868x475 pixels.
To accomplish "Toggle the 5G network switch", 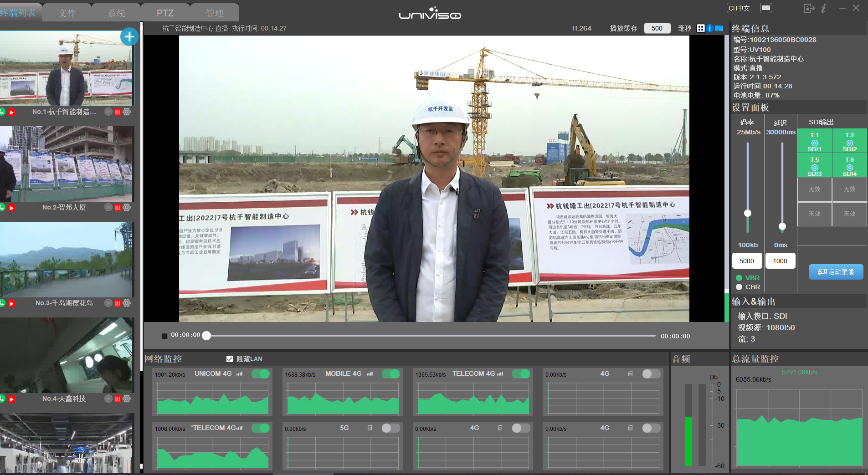I will point(391,428).
